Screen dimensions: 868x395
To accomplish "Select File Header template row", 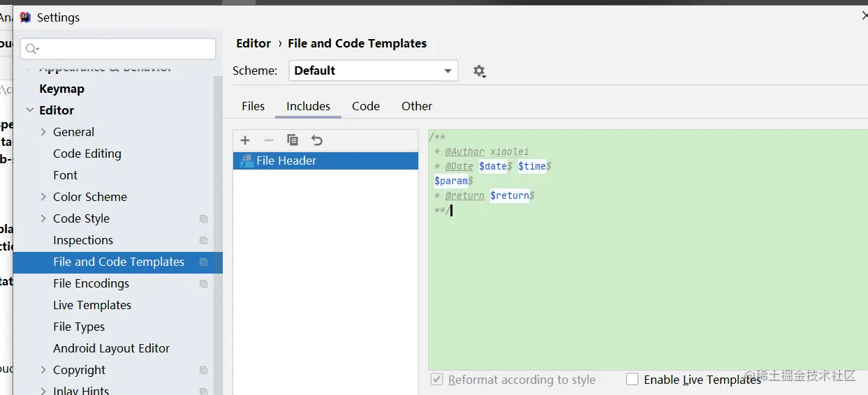I will coord(325,161).
